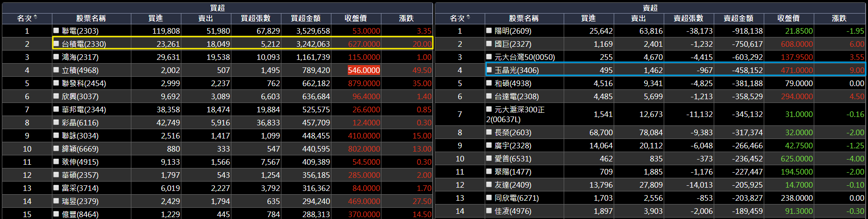Image resolution: width=868 pixels, height=219 pixels.
Task: Select highlighted closing price 546.0000
Action: (x=364, y=70)
